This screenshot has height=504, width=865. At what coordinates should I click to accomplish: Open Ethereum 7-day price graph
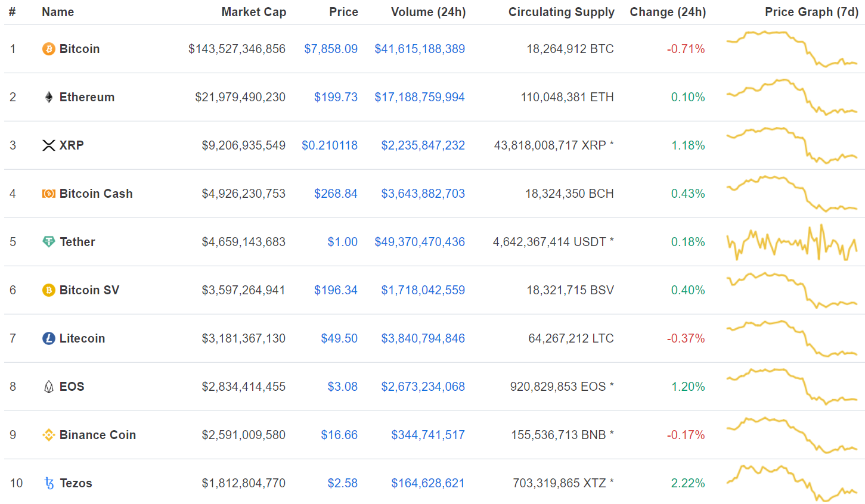click(x=792, y=97)
